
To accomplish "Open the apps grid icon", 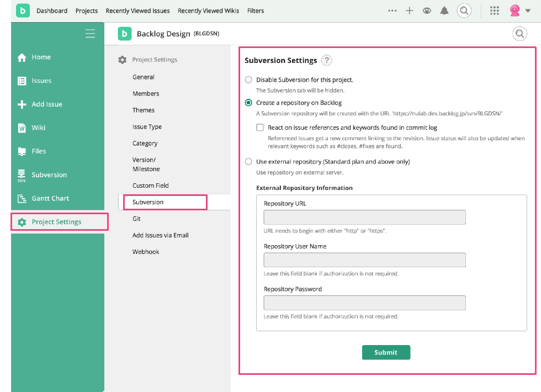I will 495,10.
